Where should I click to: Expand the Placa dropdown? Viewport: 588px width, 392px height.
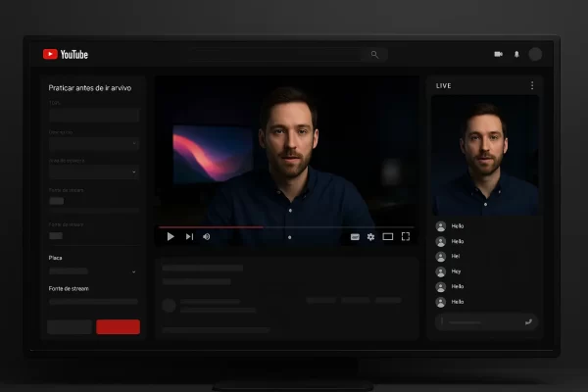[x=93, y=270]
